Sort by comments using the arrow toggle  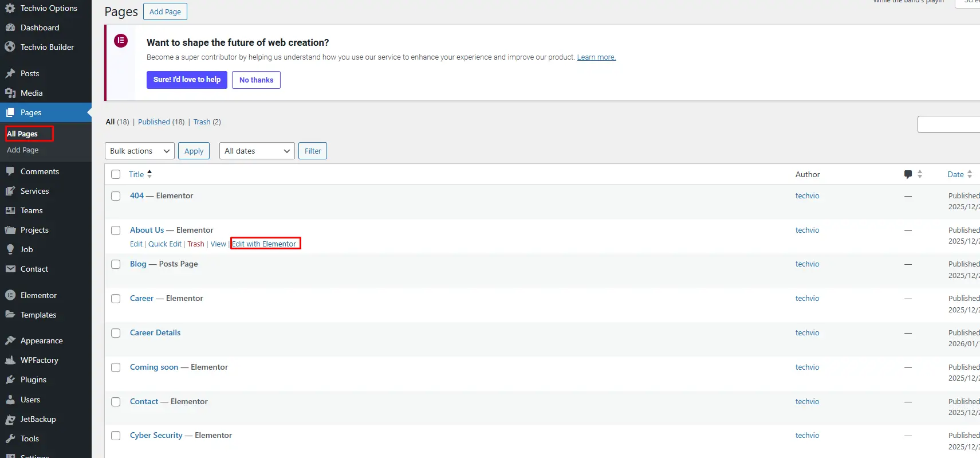click(x=920, y=174)
